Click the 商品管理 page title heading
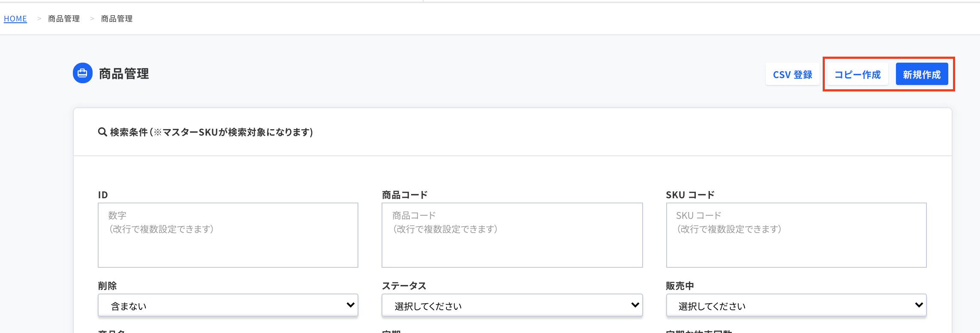Screen dimensions: 980x333 click(x=124, y=74)
